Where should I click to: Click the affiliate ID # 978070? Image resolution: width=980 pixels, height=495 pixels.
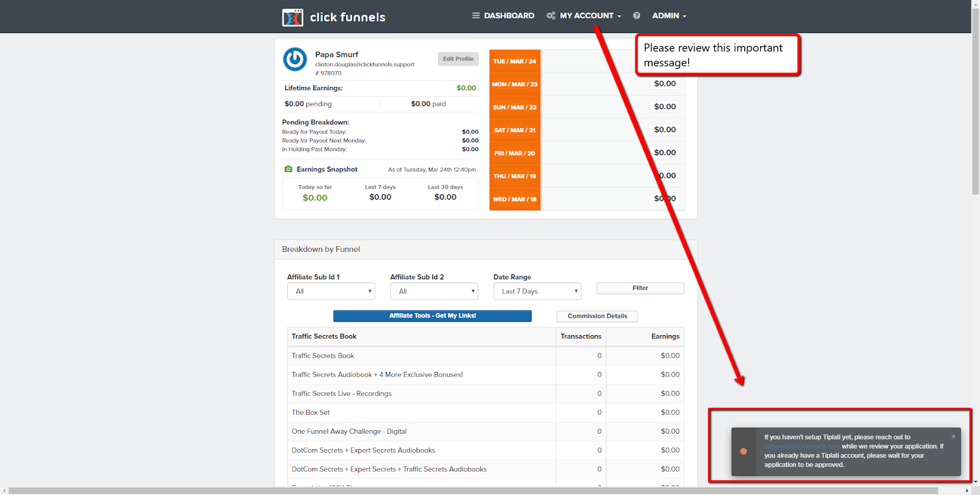pos(328,73)
